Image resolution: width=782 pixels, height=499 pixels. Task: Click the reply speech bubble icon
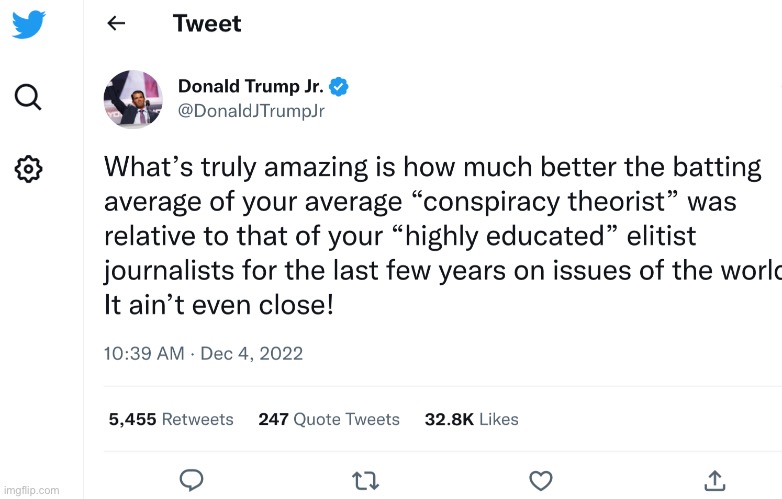tap(191, 481)
